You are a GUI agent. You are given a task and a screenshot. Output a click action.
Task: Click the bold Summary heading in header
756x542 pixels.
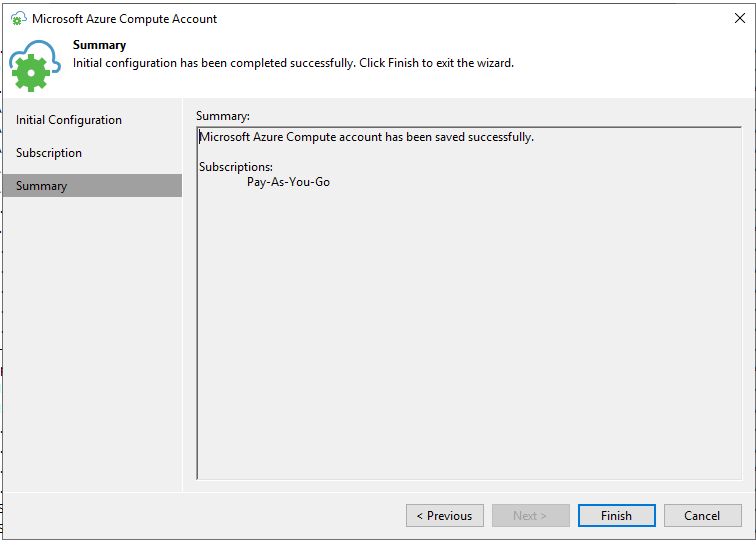coord(99,45)
